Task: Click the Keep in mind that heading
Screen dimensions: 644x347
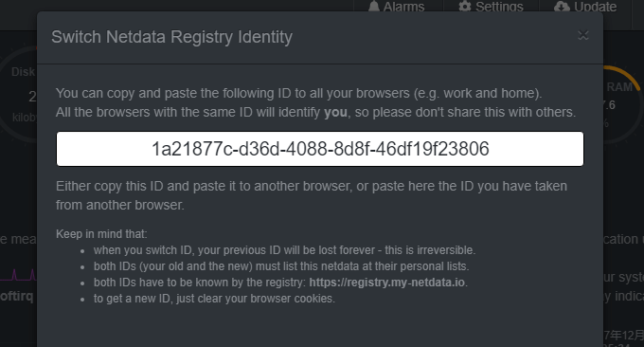Action: click(101, 234)
